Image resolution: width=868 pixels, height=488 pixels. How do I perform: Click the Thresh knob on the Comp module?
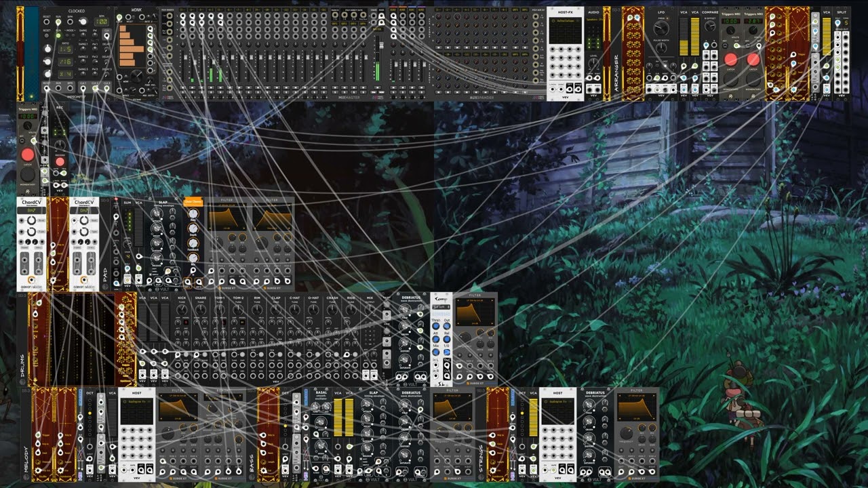pos(436,326)
